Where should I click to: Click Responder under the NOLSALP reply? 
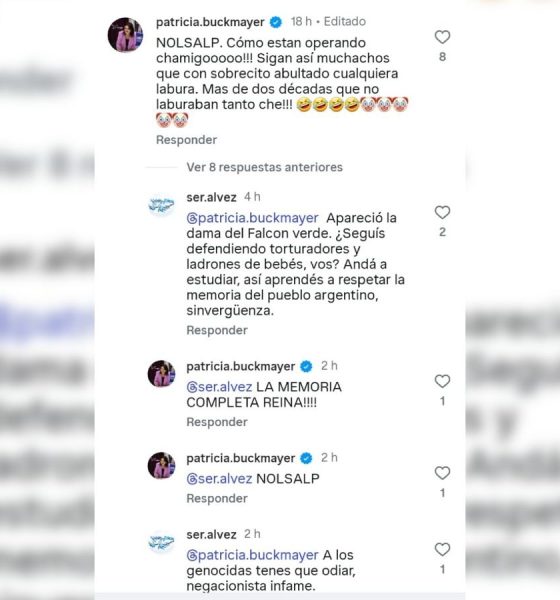[x=217, y=499]
